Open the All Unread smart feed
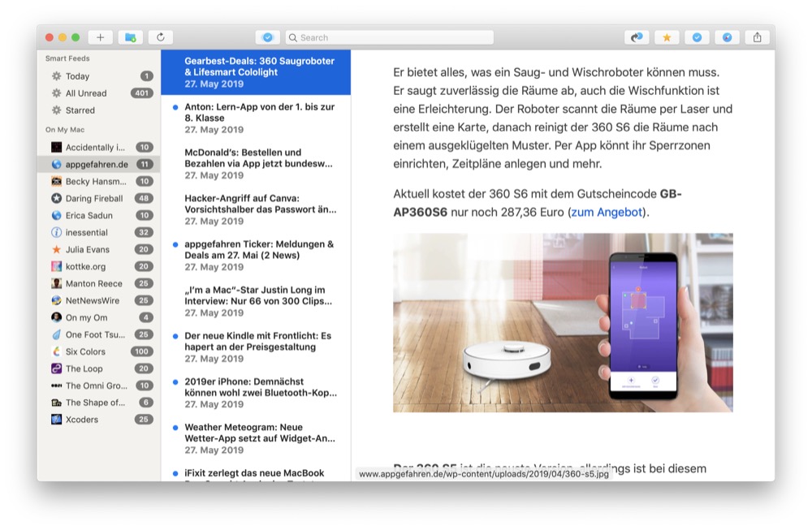Image resolution: width=812 pixels, height=530 pixels. [x=86, y=93]
